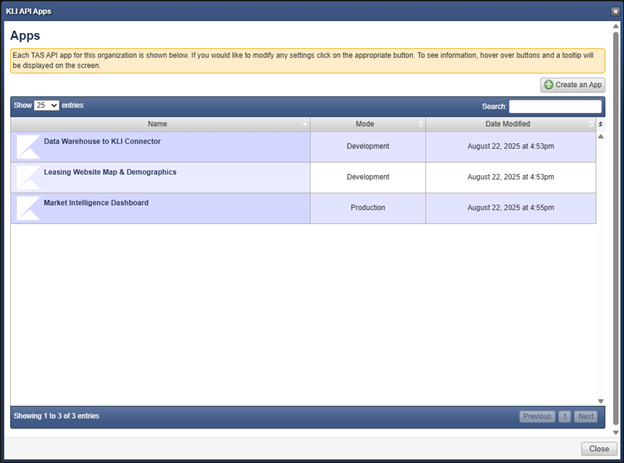This screenshot has width=624, height=463.
Task: Click the sort arrow icon in Mode column
Action: click(420, 125)
